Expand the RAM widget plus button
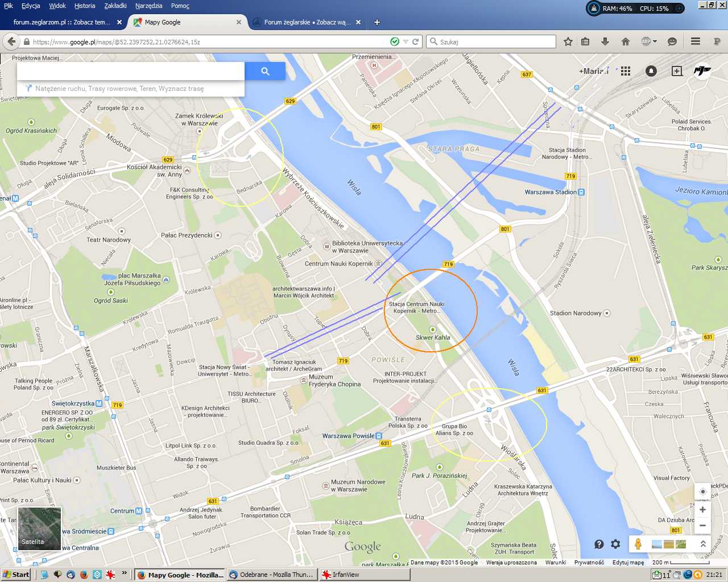Screen dimensions: 728x582 (x=679, y=9)
